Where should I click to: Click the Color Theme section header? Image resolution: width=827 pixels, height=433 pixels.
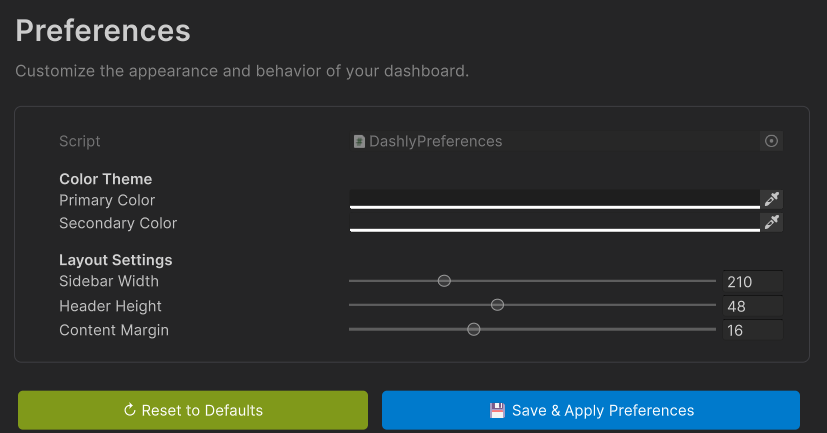105,179
